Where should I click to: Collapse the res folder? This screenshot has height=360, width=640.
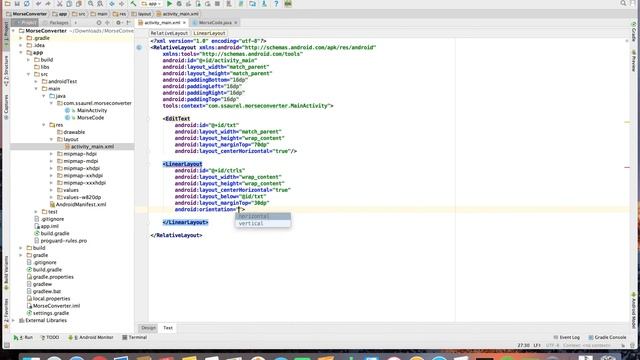point(44,125)
